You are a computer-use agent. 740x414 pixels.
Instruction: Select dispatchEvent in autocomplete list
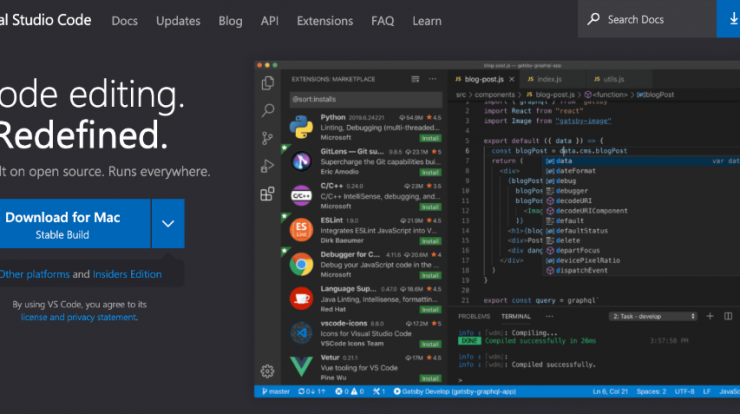pos(581,270)
